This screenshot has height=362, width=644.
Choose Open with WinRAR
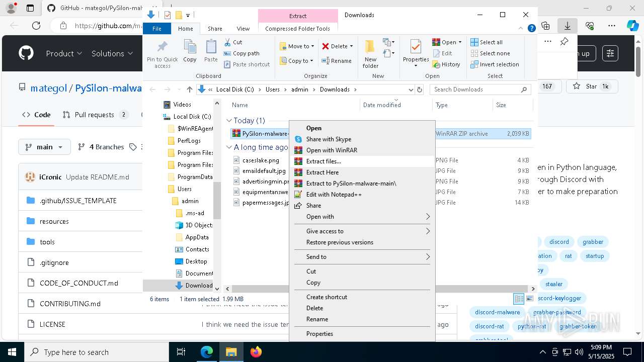pos(362,150)
